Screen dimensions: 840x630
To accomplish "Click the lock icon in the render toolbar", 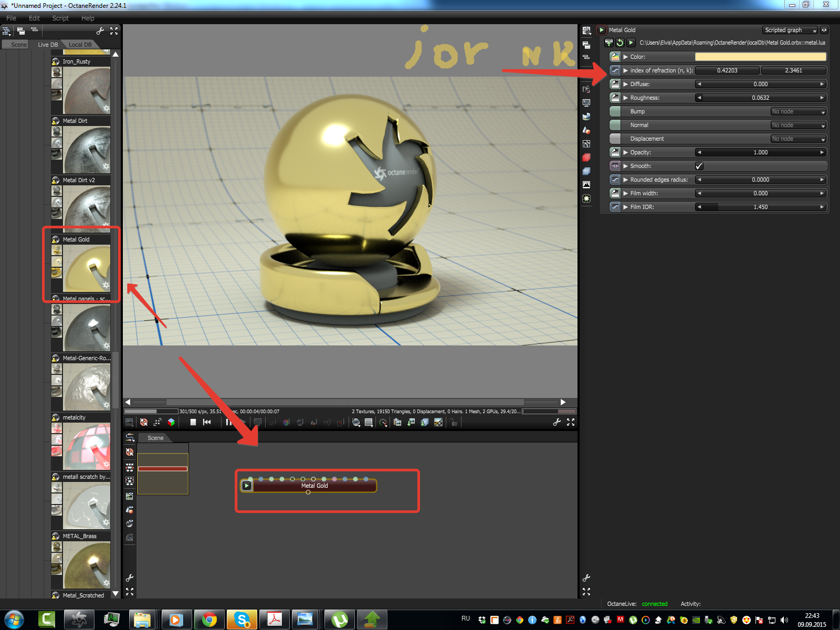I will coord(454,422).
